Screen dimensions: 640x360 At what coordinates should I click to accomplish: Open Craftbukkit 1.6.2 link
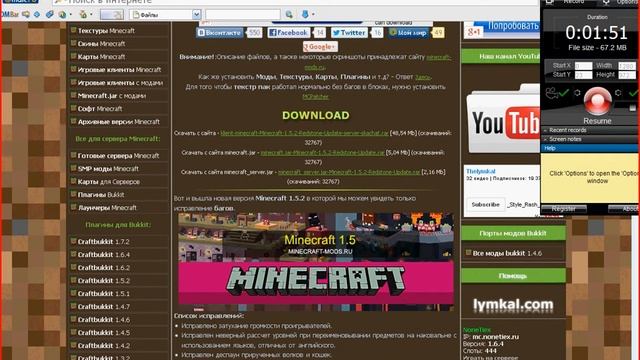tap(103, 268)
